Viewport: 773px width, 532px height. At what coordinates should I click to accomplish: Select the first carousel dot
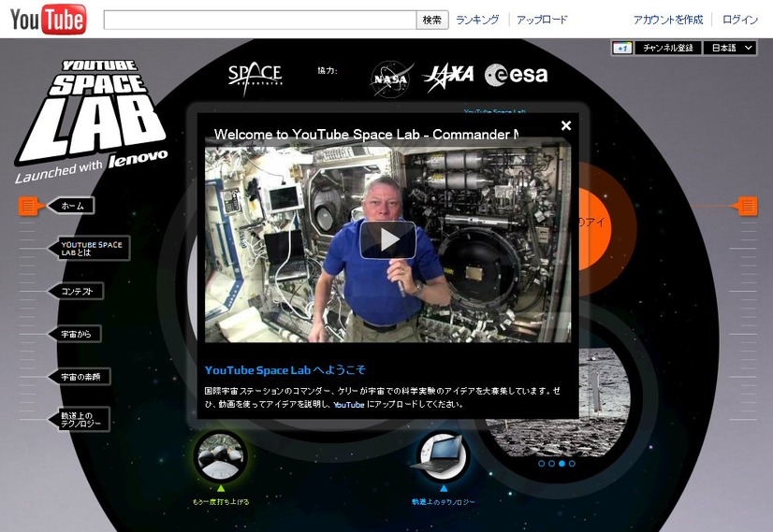click(541, 464)
